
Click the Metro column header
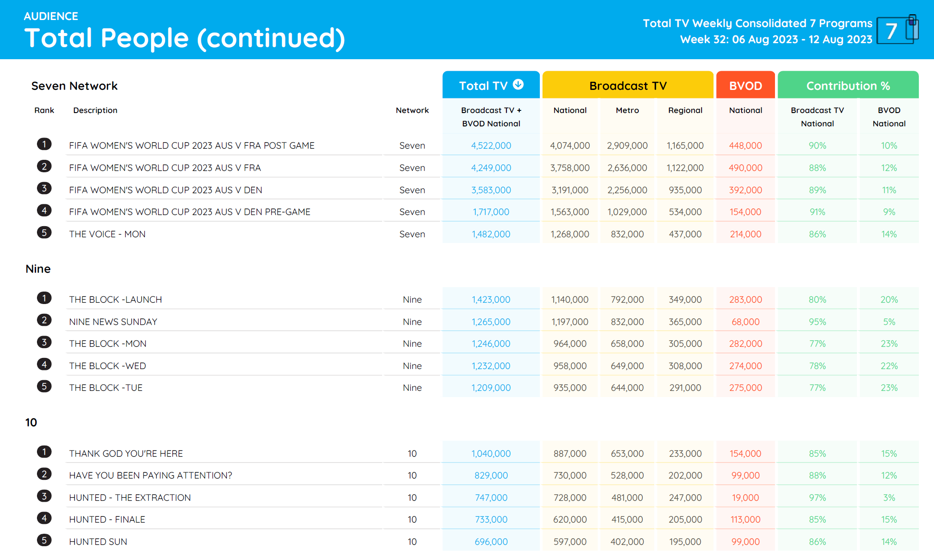pyautogui.click(x=627, y=110)
